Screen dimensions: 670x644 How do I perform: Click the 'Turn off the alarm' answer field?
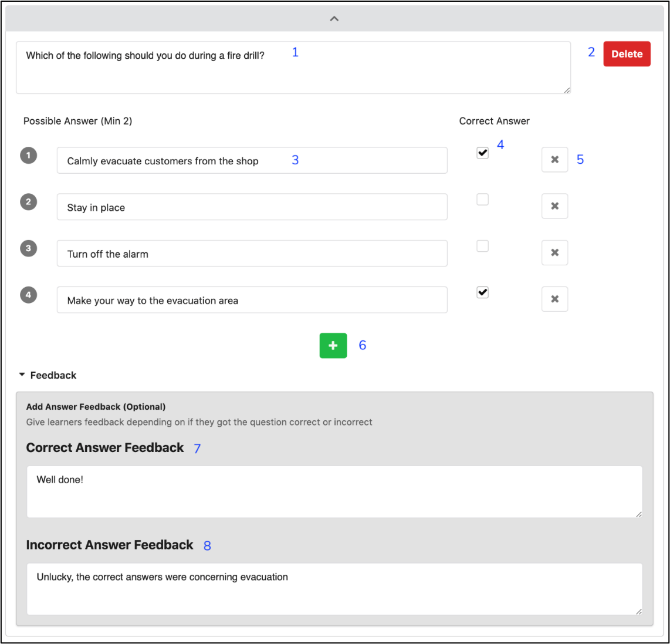point(252,254)
